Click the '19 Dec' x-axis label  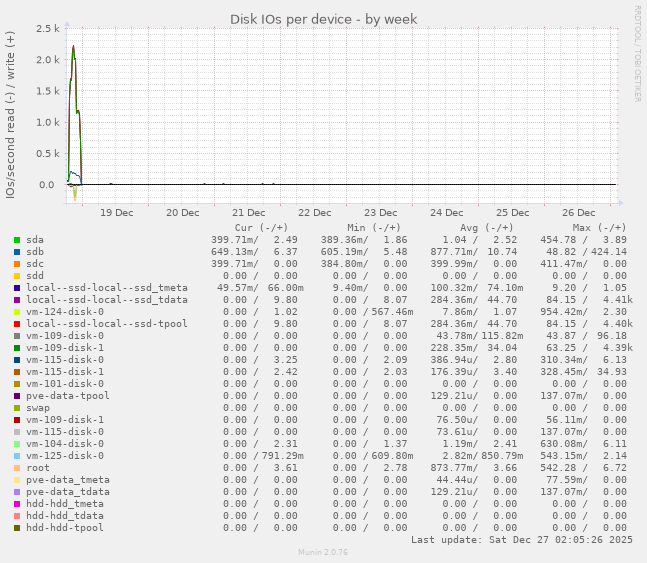(116, 213)
